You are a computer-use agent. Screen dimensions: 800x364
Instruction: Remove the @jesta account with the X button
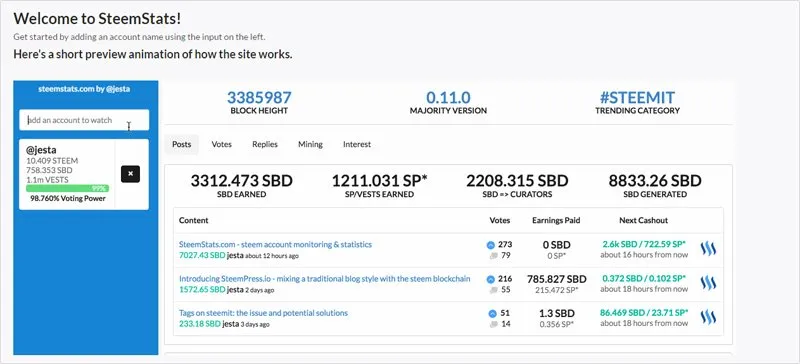130,174
